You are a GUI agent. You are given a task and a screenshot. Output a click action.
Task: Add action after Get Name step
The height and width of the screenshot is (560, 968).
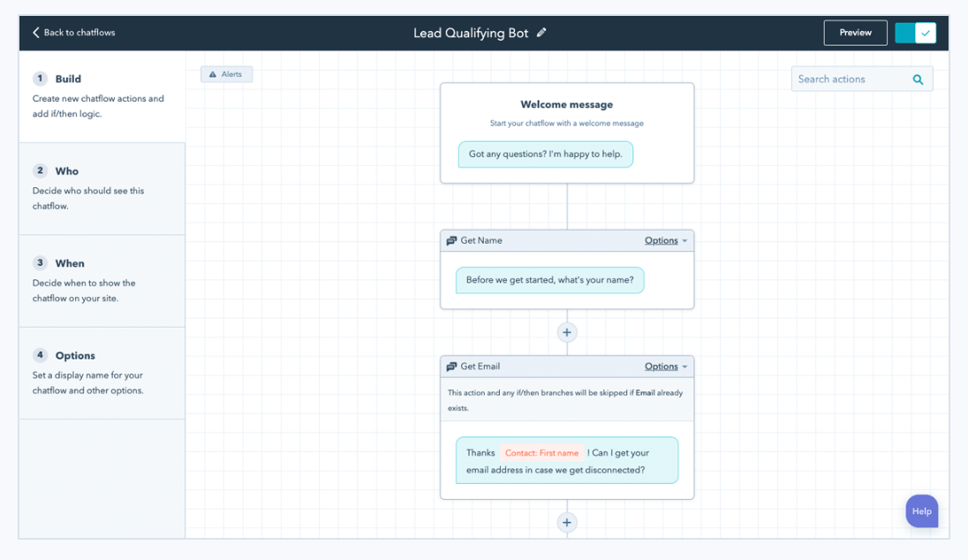tap(567, 332)
